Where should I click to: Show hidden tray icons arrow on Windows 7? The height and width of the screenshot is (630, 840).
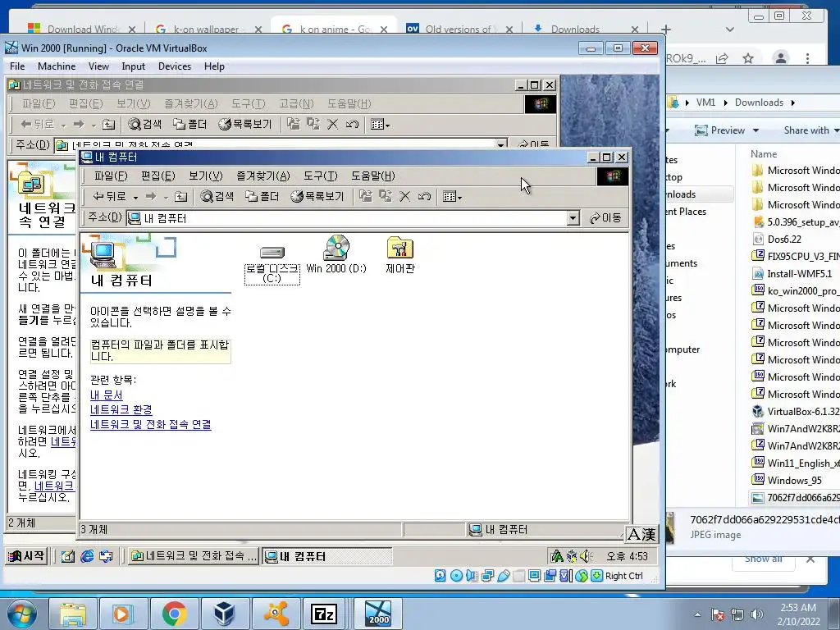697,614
